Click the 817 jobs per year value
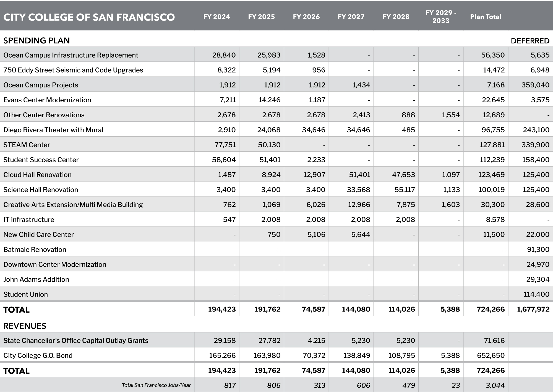Viewport: 553px width, 392px height. coord(230,385)
